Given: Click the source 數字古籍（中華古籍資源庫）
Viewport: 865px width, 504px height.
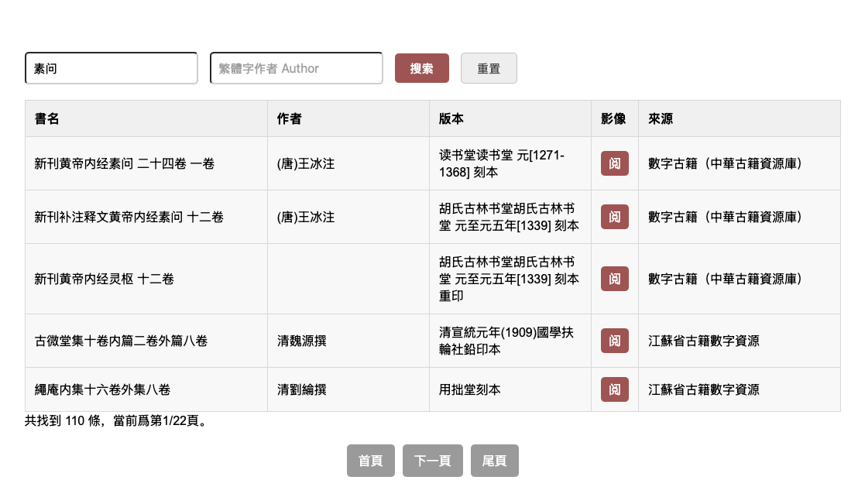Looking at the screenshot, I should point(723,163).
